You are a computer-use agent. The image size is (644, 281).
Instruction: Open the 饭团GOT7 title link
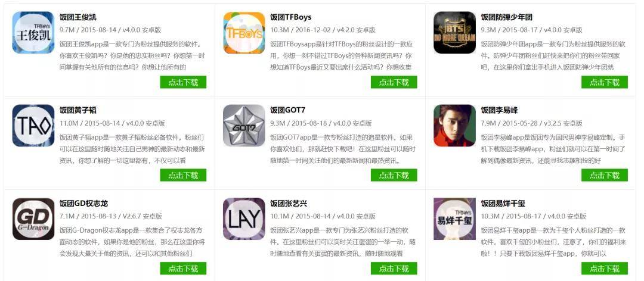click(x=287, y=110)
